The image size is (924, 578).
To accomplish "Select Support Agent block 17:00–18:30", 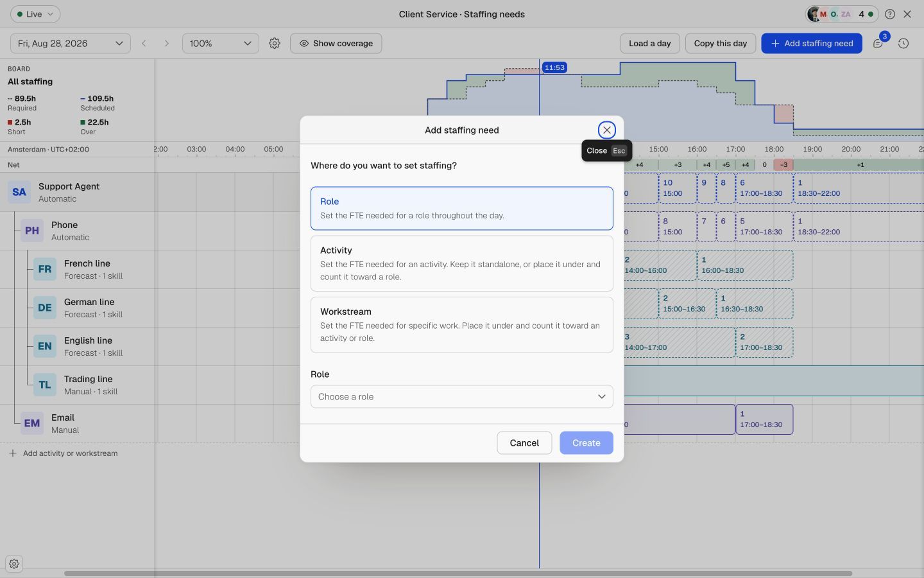I will coord(764,188).
